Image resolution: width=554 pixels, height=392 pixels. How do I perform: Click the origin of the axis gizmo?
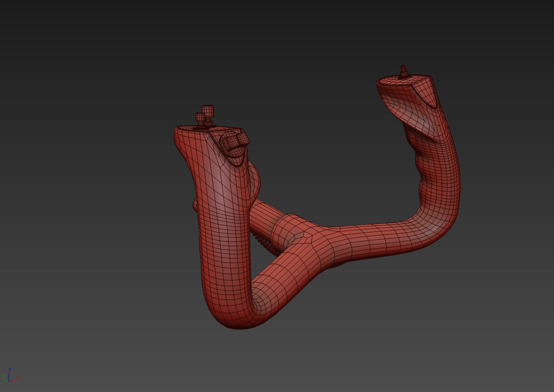(x=9, y=381)
